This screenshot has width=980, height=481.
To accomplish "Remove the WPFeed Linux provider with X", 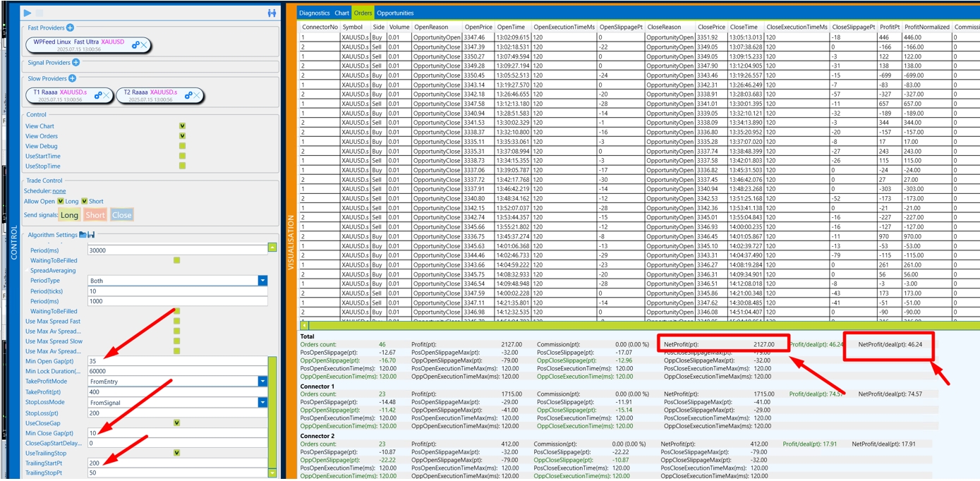I will click(143, 44).
